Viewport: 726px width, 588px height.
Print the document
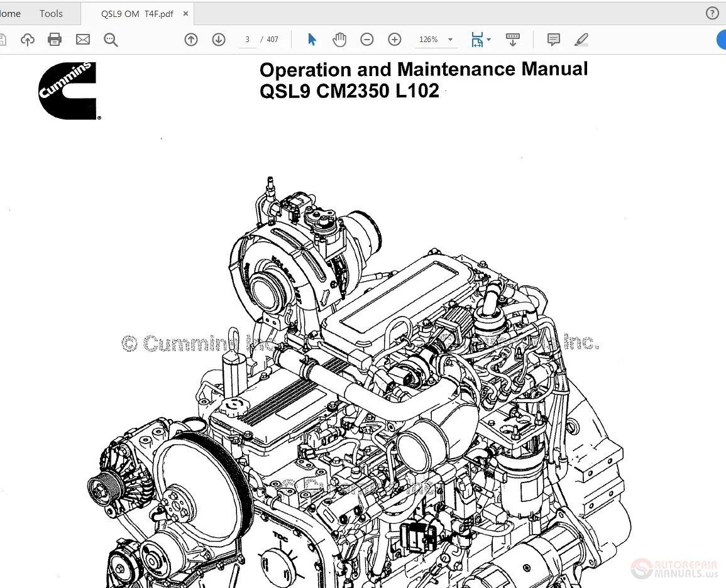(55, 40)
